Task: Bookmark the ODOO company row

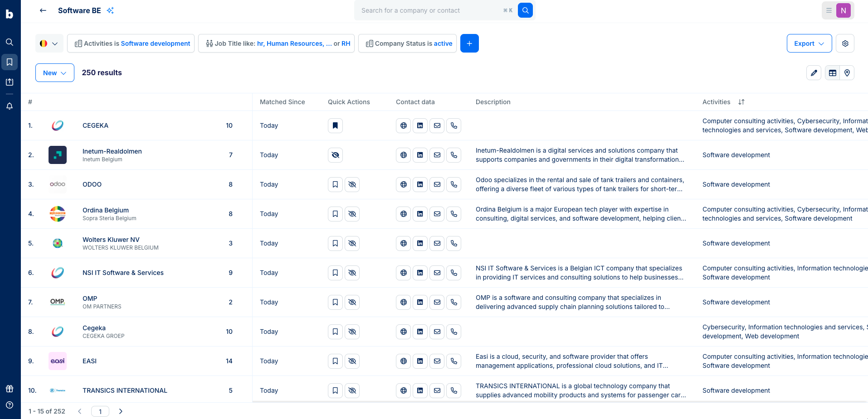Action: (x=335, y=184)
